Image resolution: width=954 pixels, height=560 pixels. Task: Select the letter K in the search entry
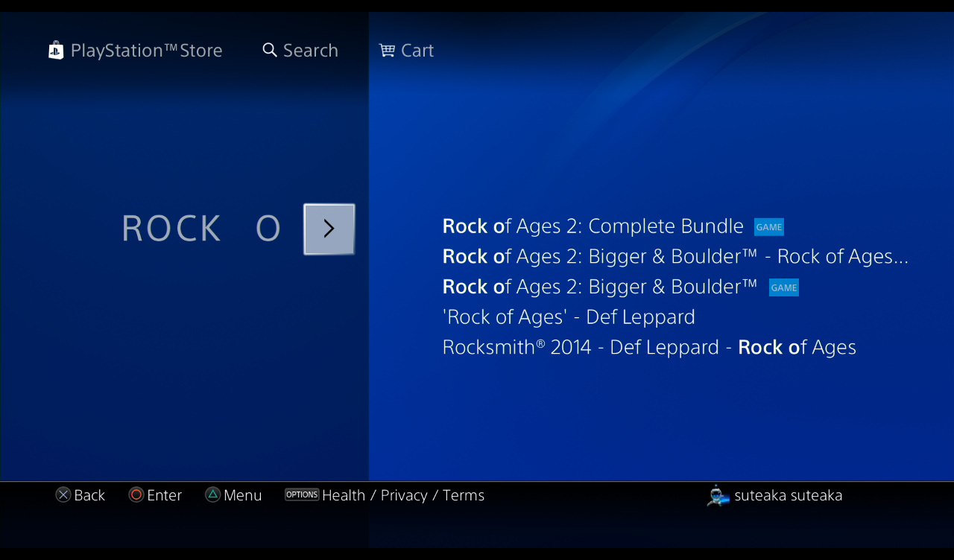211,229
